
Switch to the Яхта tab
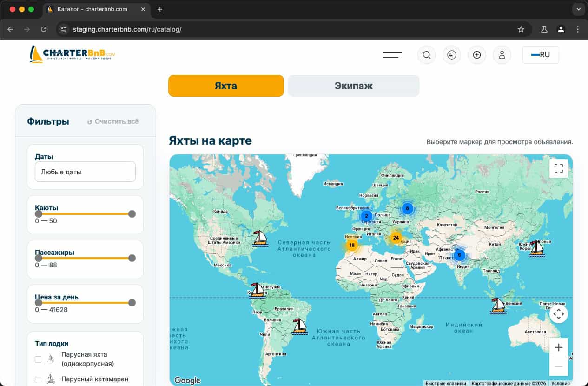(226, 86)
